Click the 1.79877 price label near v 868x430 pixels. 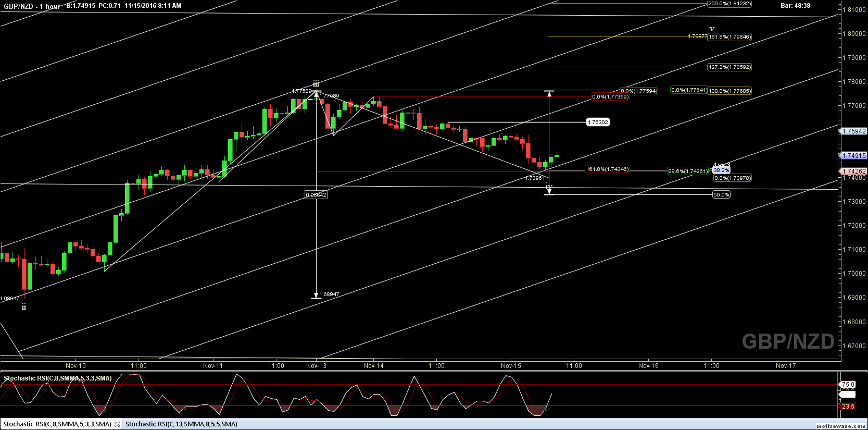pos(697,36)
